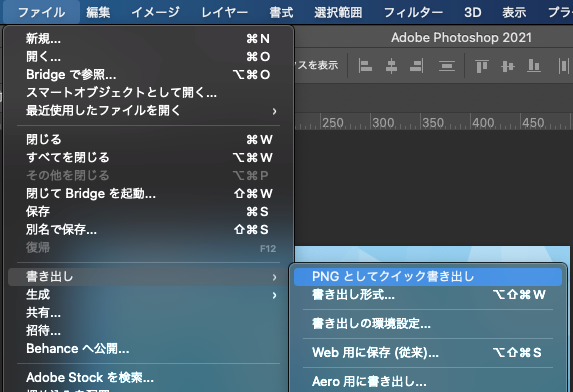Click the horizontal ruler at 350
573x392 pixels.
tap(433, 123)
